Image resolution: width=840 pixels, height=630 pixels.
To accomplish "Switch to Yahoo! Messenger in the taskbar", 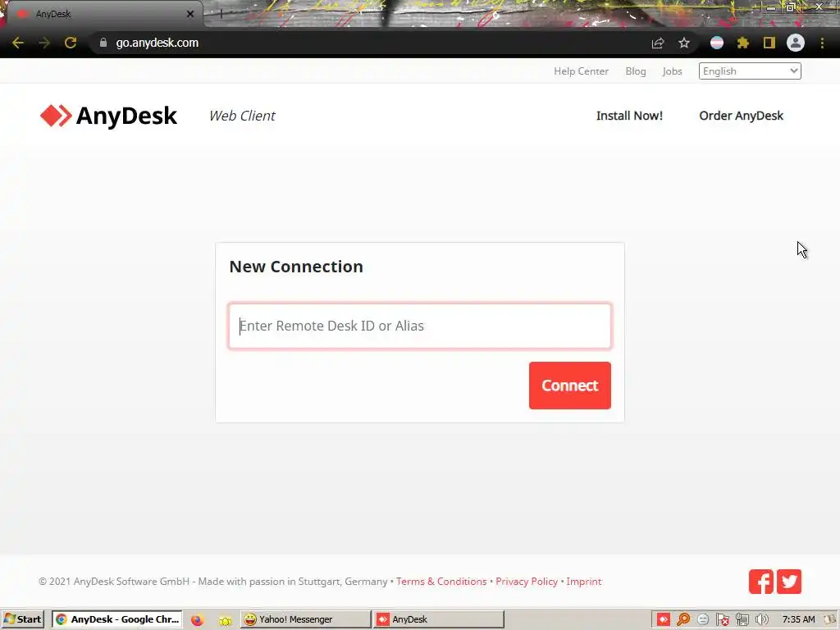I will 305,620.
